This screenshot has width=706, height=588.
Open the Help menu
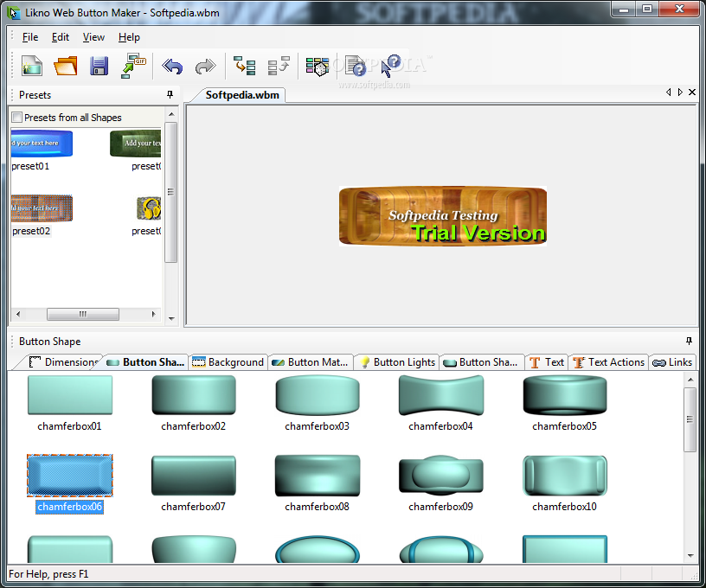(129, 37)
